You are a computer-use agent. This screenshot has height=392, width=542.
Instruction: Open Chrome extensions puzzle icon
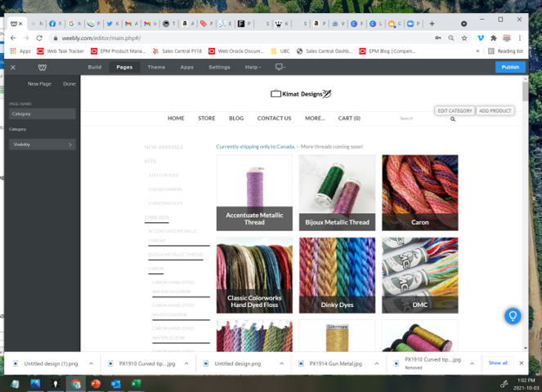tap(494, 38)
